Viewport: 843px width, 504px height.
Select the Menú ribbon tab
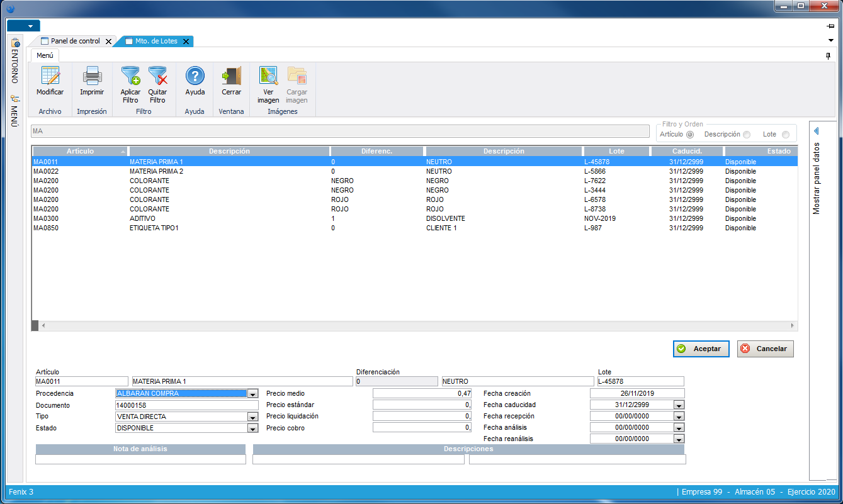45,55
